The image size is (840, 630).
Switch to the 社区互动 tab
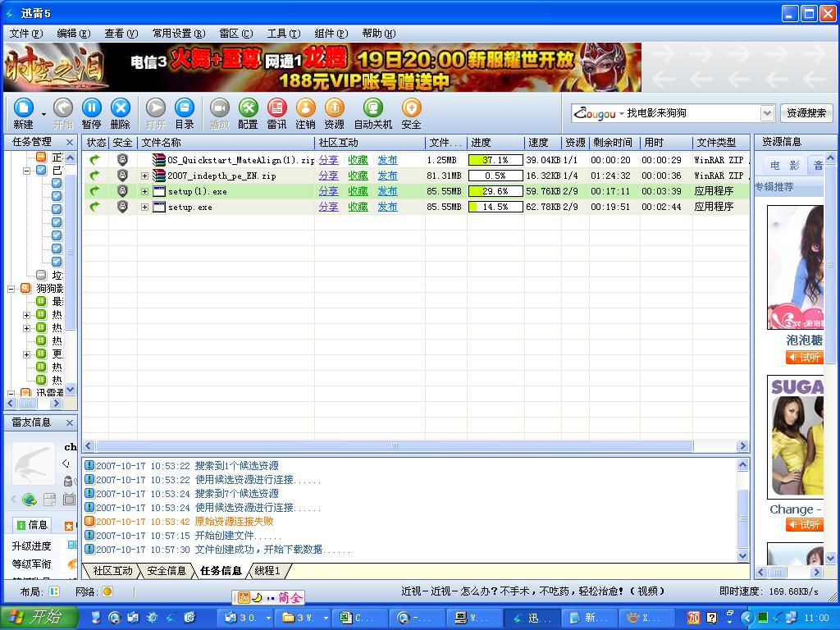[112, 571]
